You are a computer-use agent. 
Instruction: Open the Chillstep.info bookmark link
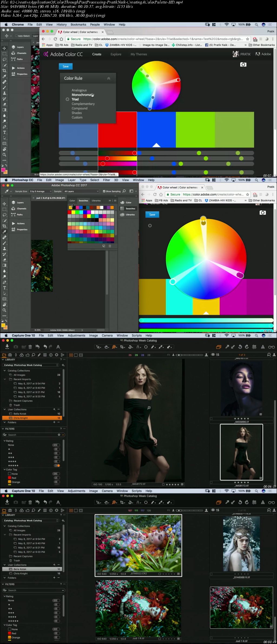tap(187, 45)
